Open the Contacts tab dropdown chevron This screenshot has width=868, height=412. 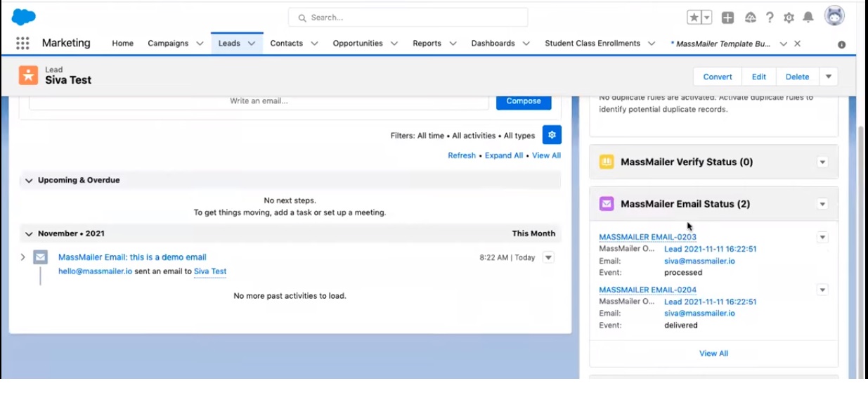[x=314, y=44]
